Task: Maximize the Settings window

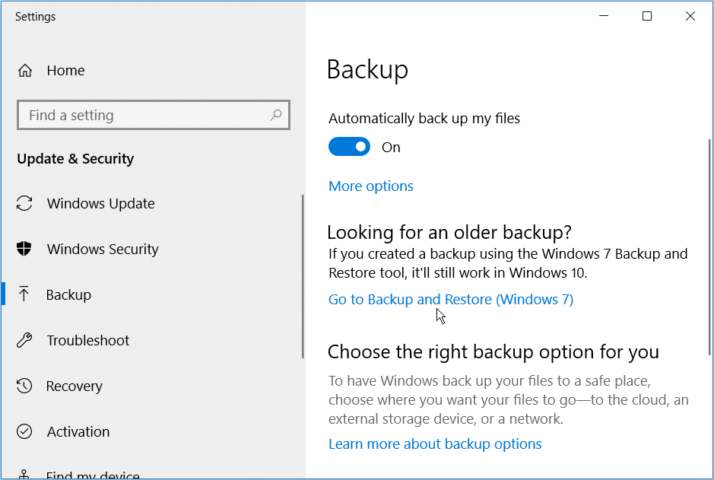Action: [x=647, y=16]
